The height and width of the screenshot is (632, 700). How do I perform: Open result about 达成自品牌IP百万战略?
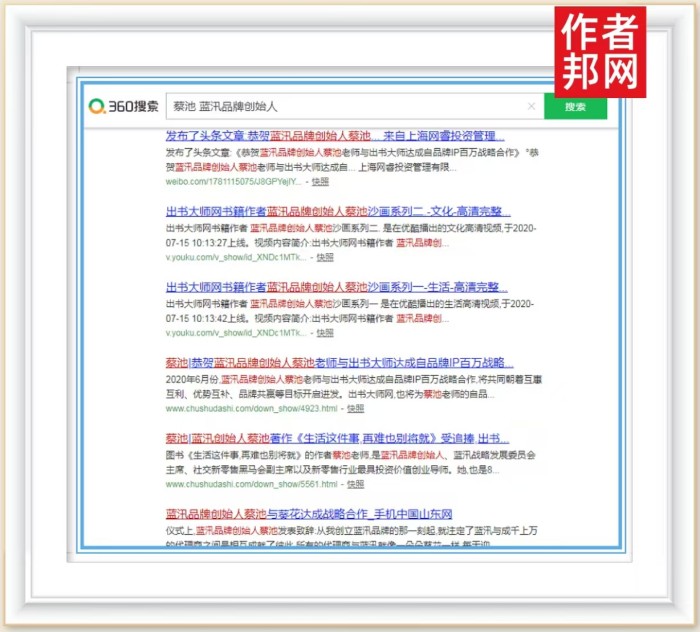point(333,363)
